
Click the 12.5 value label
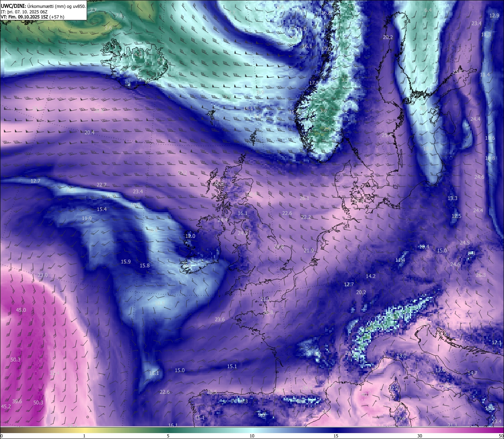pyautogui.click(x=456, y=216)
